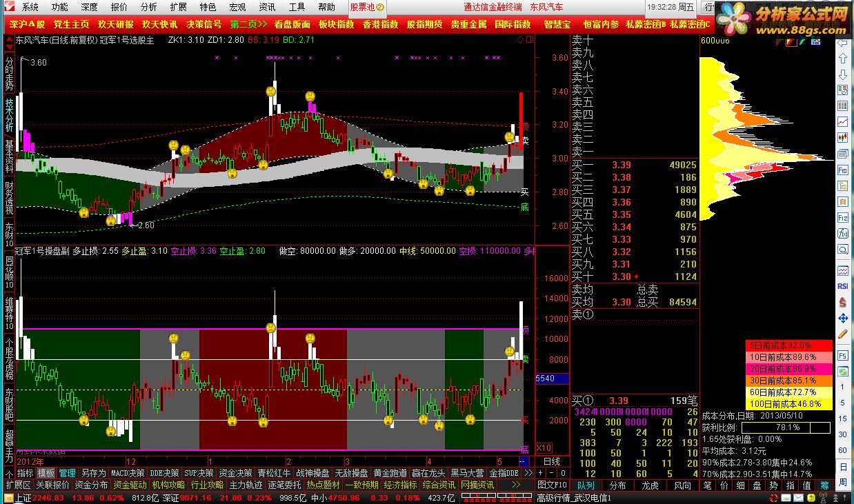Screen dimensions: 854x504
Task: Click the - zoom button beside 日线
Action: pyautogui.click(x=550, y=473)
